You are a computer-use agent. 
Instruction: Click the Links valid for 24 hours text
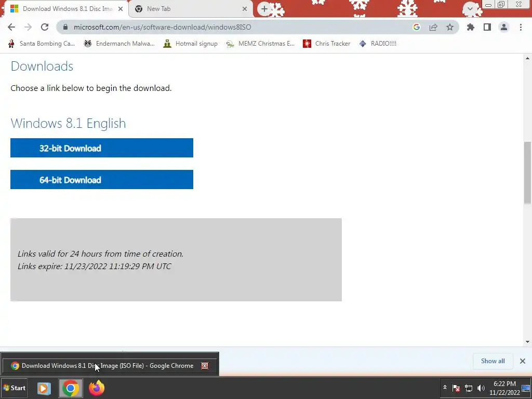tap(100, 254)
